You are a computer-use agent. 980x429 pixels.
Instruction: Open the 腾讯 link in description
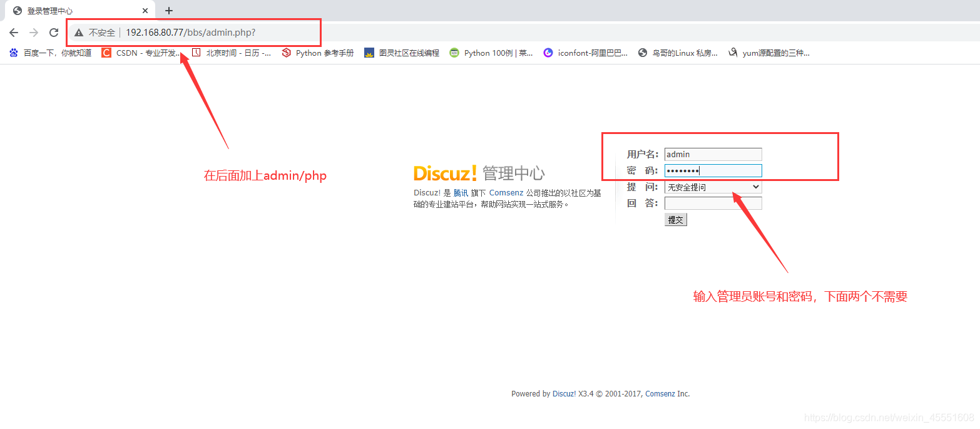(461, 193)
